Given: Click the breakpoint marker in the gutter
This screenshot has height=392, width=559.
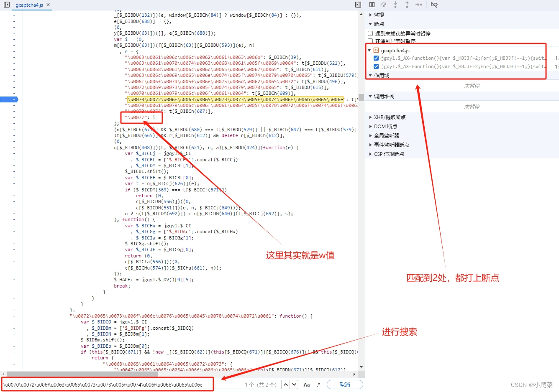Looking at the screenshot, I should 9,99.
